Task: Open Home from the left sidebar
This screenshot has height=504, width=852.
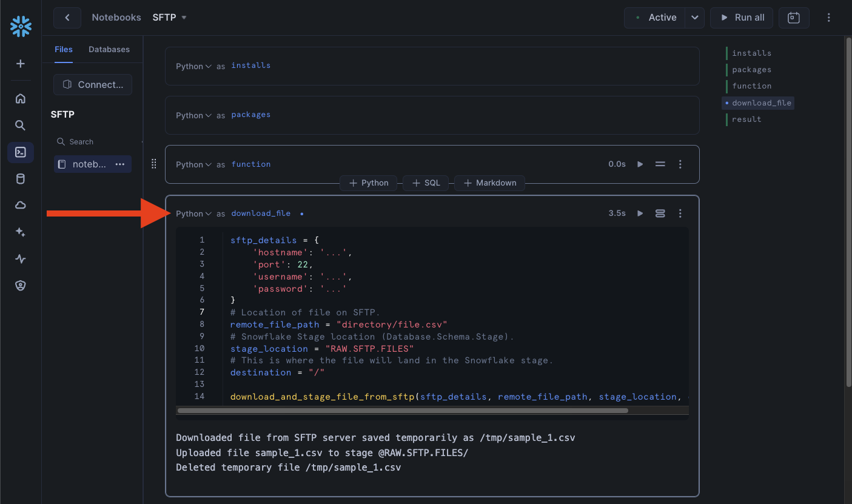Action: pos(21,99)
